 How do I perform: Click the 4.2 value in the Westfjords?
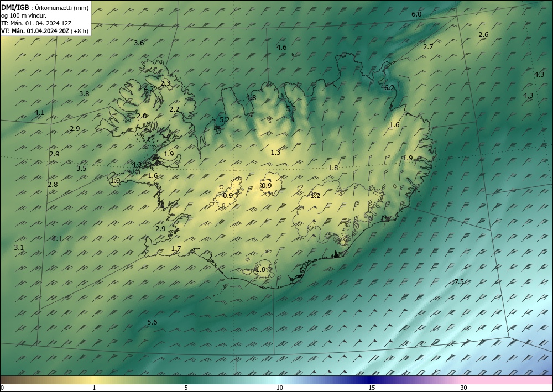pyautogui.click(x=149, y=89)
